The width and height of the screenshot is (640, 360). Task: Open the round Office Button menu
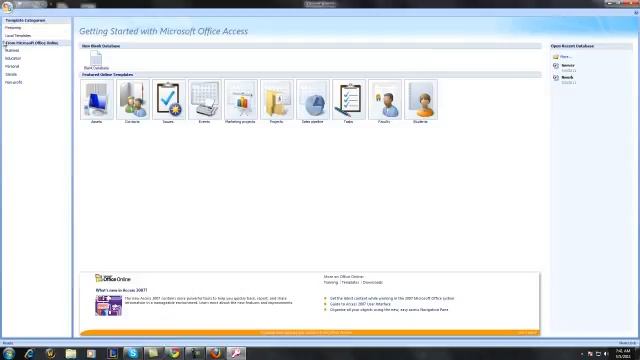click(x=7, y=6)
